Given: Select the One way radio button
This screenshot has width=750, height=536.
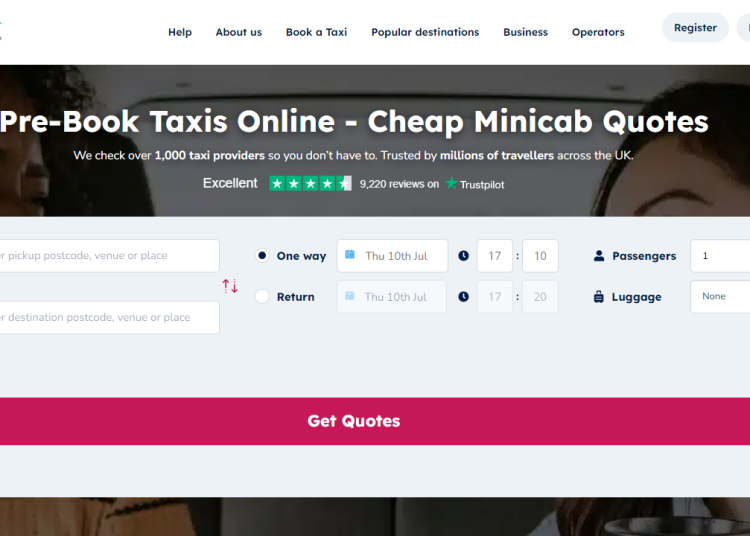Looking at the screenshot, I should [x=262, y=256].
